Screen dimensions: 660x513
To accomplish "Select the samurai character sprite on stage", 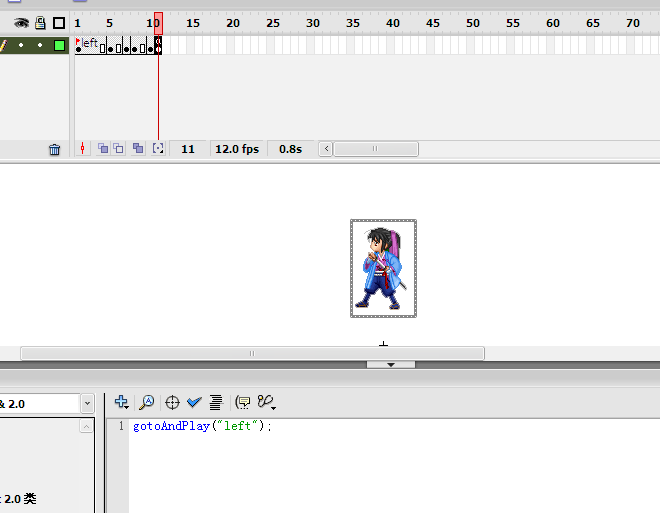I will coord(383,268).
